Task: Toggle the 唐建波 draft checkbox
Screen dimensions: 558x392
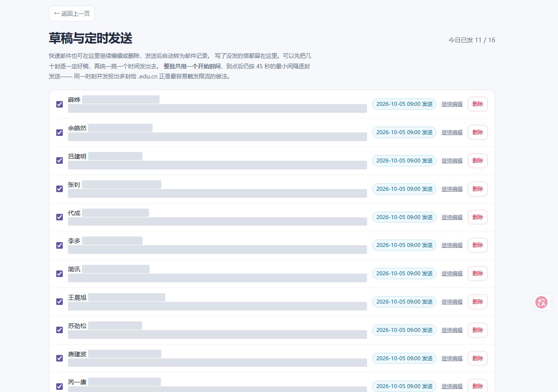Action: 60,358
